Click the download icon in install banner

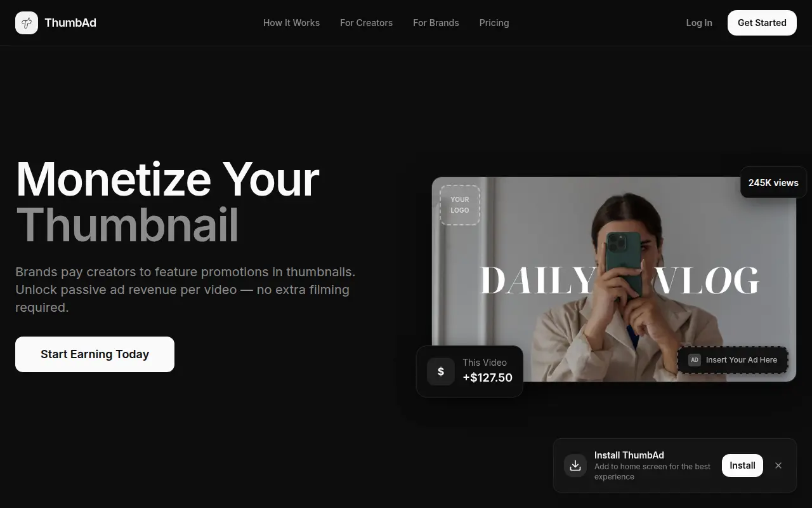tap(575, 465)
